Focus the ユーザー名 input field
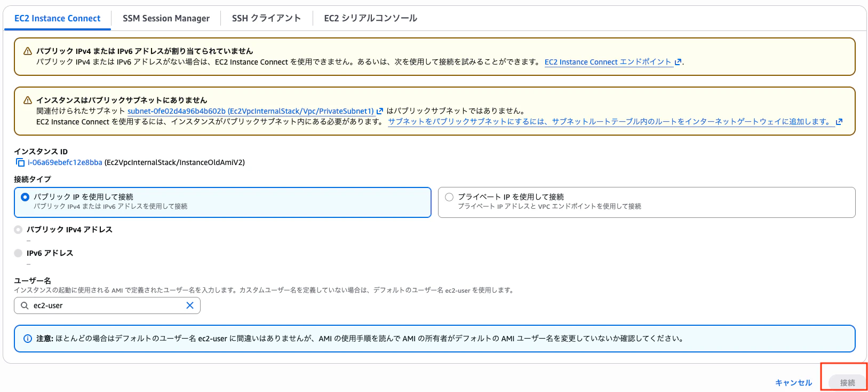Viewport: 868px width, 392px height. point(107,305)
